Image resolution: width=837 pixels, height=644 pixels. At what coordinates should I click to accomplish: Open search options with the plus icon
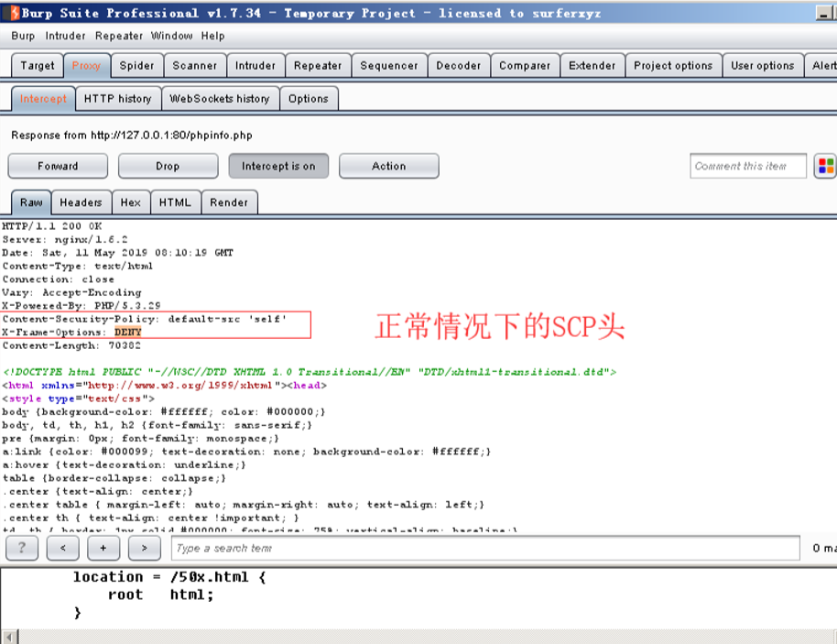point(103,548)
